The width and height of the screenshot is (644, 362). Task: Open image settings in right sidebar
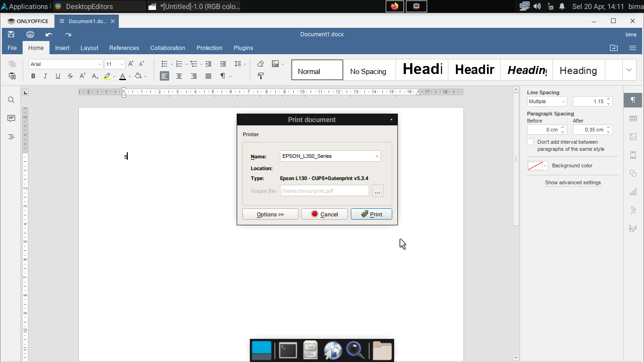click(633, 137)
